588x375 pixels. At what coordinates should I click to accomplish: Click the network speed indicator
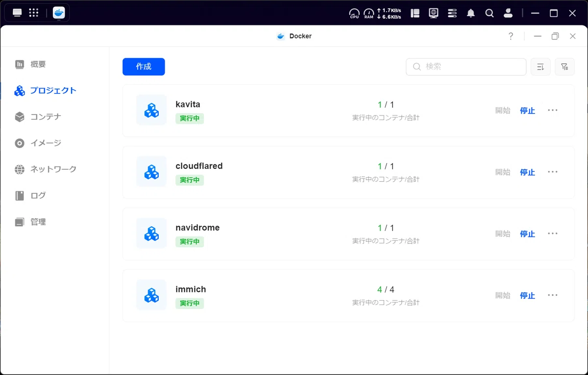(389, 13)
